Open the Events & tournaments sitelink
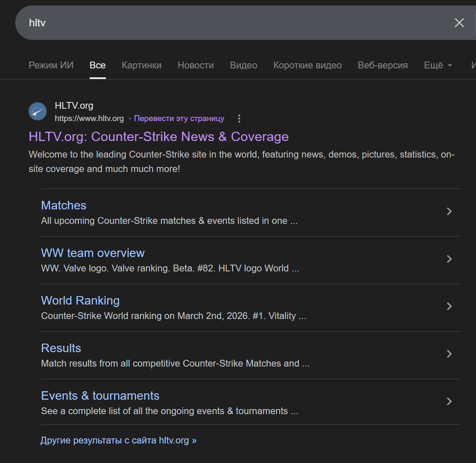 tap(100, 395)
